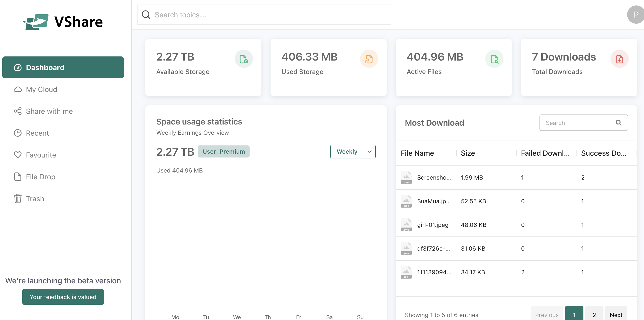Click the Available Storage file-clock icon
The height and width of the screenshot is (320, 644).
[x=244, y=59]
